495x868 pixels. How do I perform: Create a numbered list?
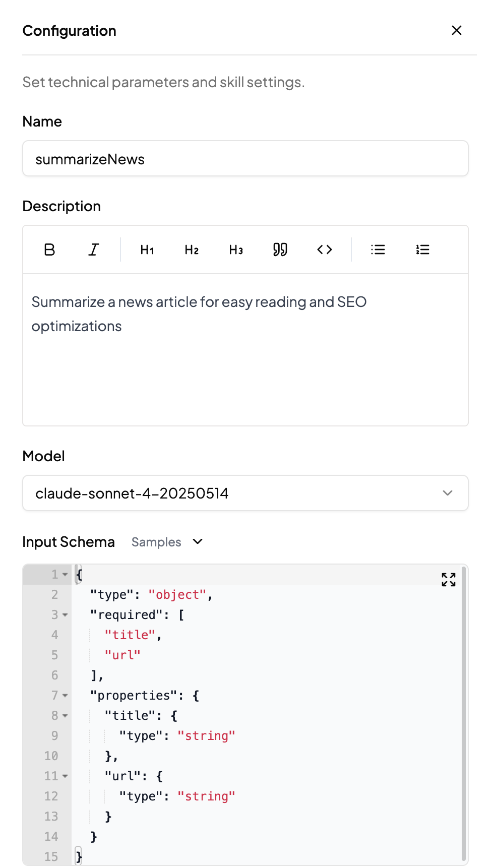click(x=422, y=250)
